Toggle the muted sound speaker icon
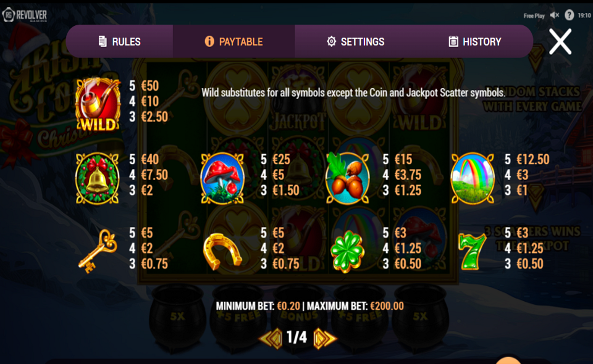 [x=555, y=15]
